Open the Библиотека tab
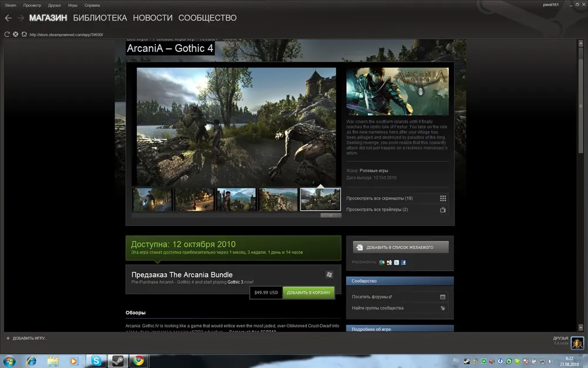This screenshot has height=368, width=588. tap(100, 18)
